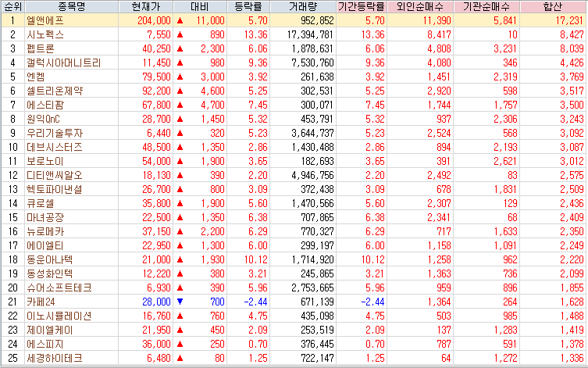This screenshot has height=368, width=588.
Task: Select 데브시스터즈 in the list
Action: [55, 148]
